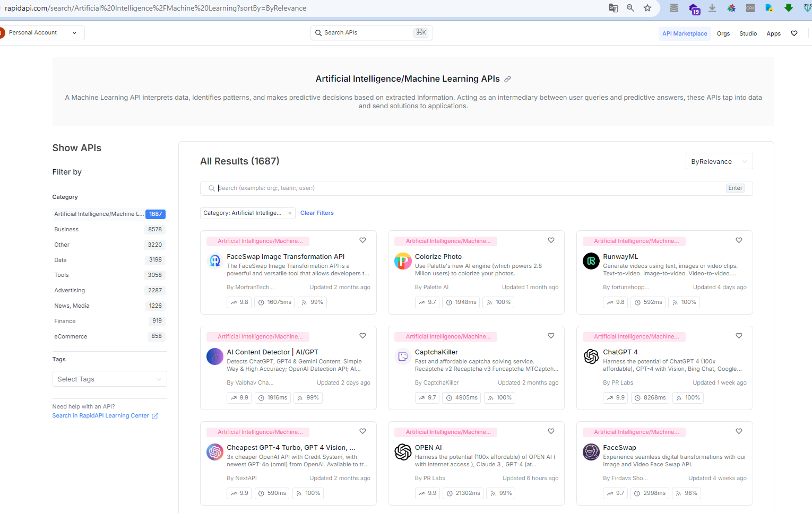Remove the Artificial Intelligence category filter chip

(290, 213)
